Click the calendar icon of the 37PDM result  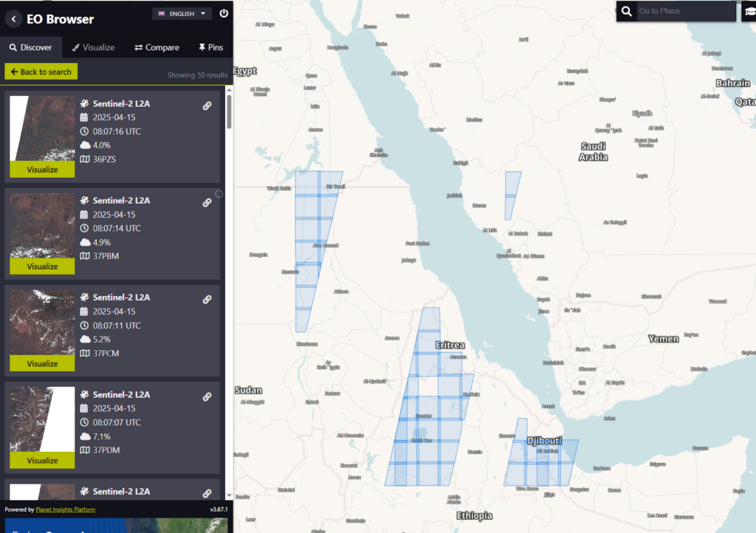click(x=84, y=409)
